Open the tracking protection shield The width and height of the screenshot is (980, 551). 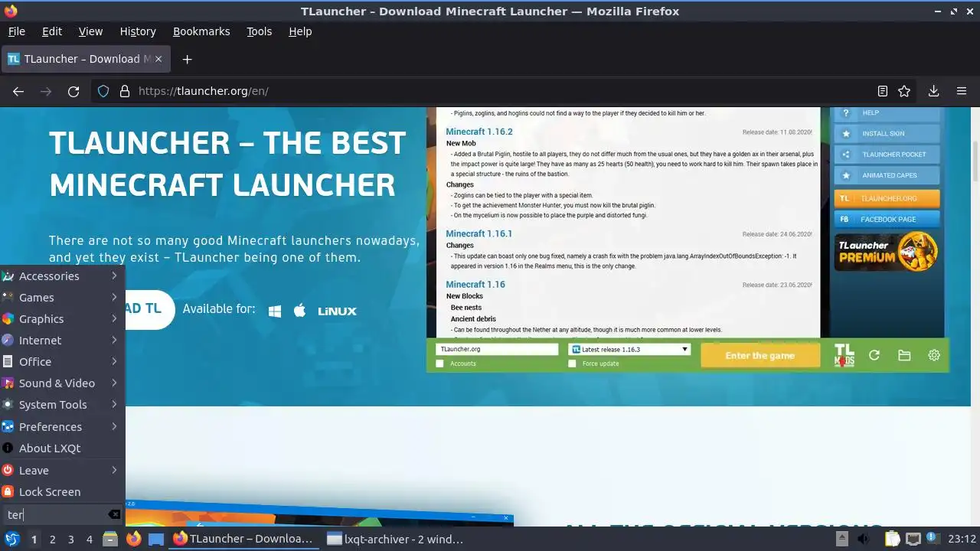click(103, 91)
